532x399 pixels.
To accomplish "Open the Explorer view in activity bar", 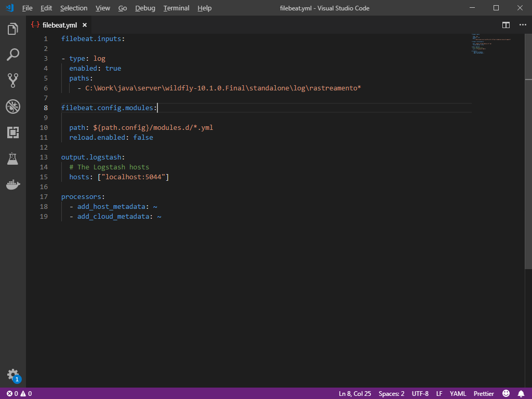I will pos(12,29).
